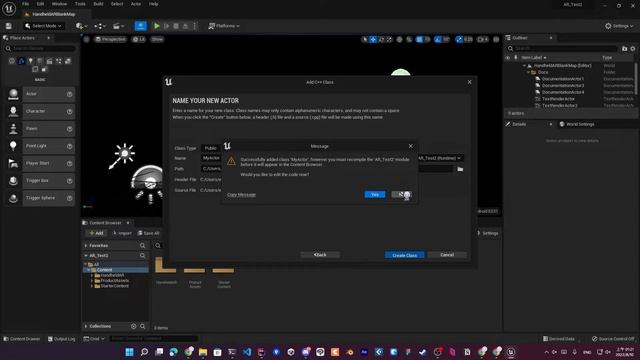Click the frame skip playback button
The height and width of the screenshot is (360, 640).
(x=167, y=26)
